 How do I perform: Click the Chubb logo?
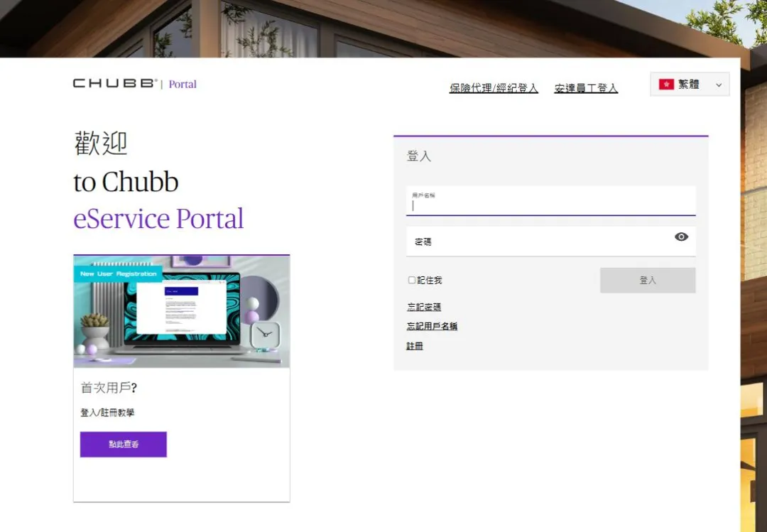click(115, 83)
